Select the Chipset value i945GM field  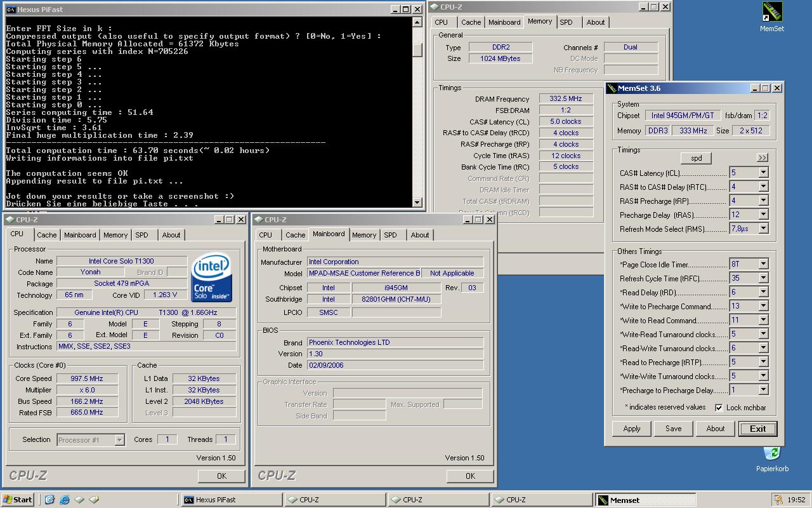click(396, 288)
